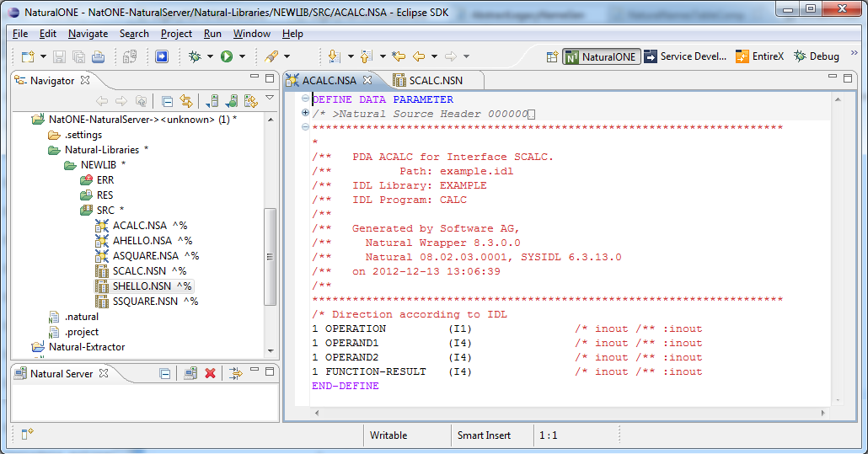Click the red X remove icon in Natural Server
The width and height of the screenshot is (868, 454).
pos(210,374)
